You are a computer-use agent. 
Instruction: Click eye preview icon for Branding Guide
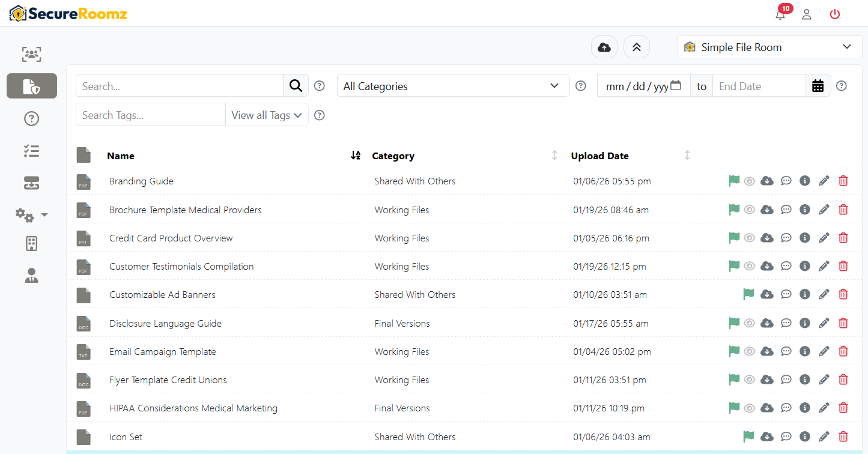pyautogui.click(x=749, y=181)
